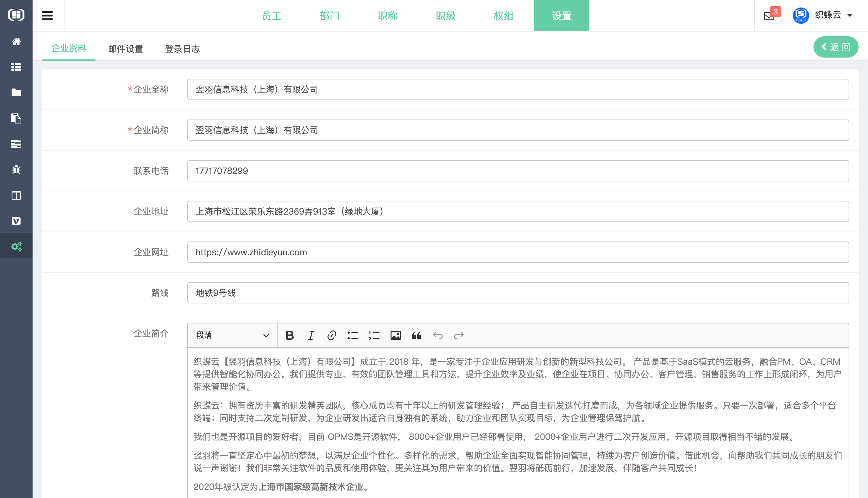Go to home icon in sidebar
The image size is (868, 498).
[16, 41]
